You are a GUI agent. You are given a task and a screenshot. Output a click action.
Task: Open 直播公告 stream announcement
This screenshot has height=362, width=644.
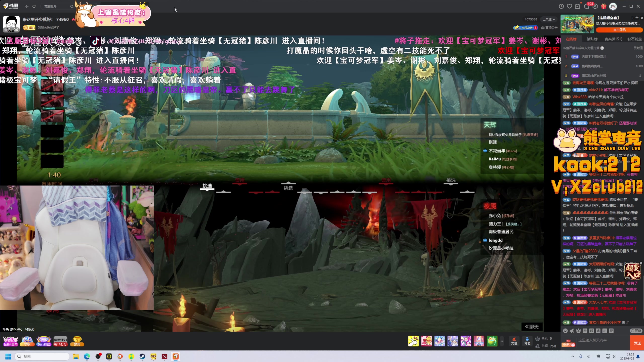(549, 28)
